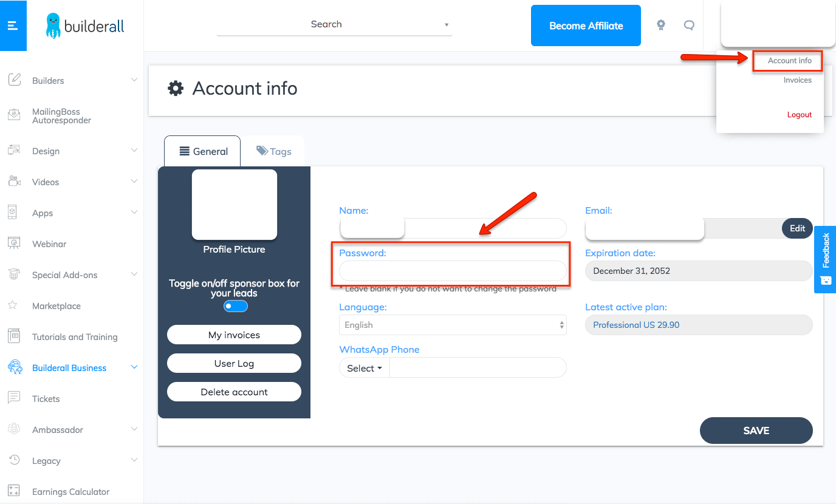Click the Become Affiliate button
The width and height of the screenshot is (836, 504).
tap(586, 26)
